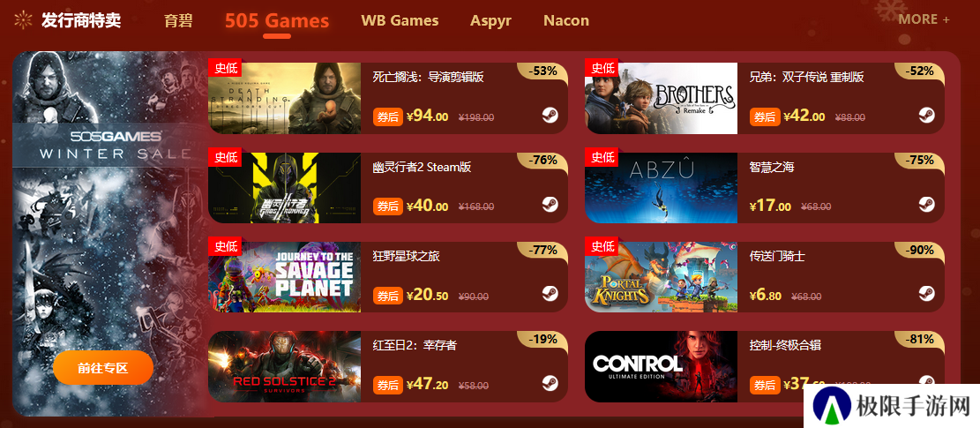Switch to the Nacon tab
Screen dimensions: 980x428
click(566, 20)
